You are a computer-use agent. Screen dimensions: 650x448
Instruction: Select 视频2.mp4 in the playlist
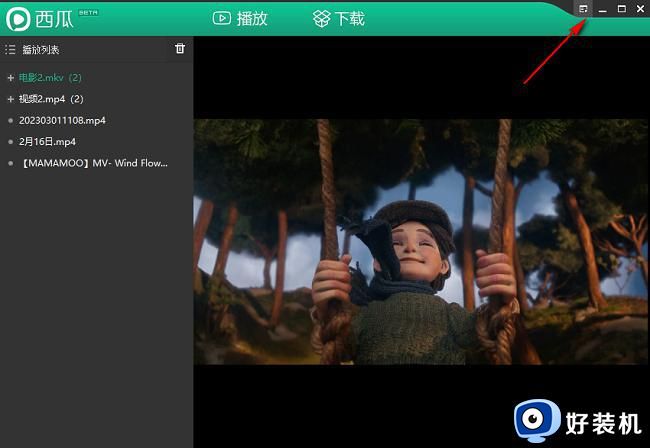(51, 99)
